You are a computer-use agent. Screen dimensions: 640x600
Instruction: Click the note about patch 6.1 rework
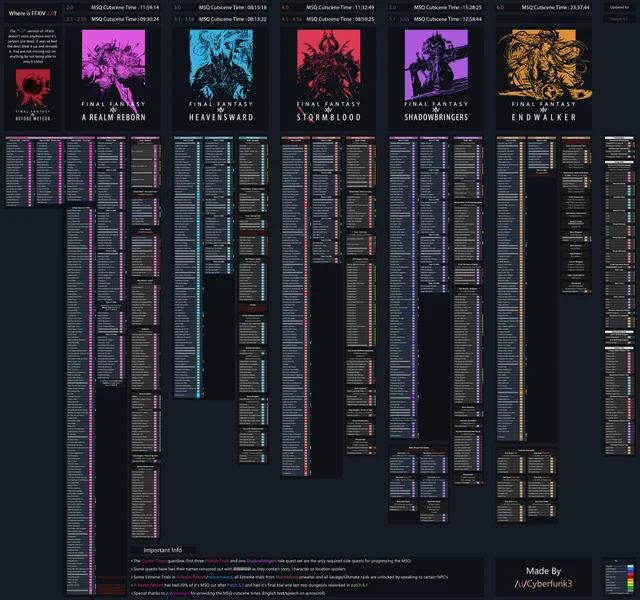pyautogui.click(x=251, y=585)
